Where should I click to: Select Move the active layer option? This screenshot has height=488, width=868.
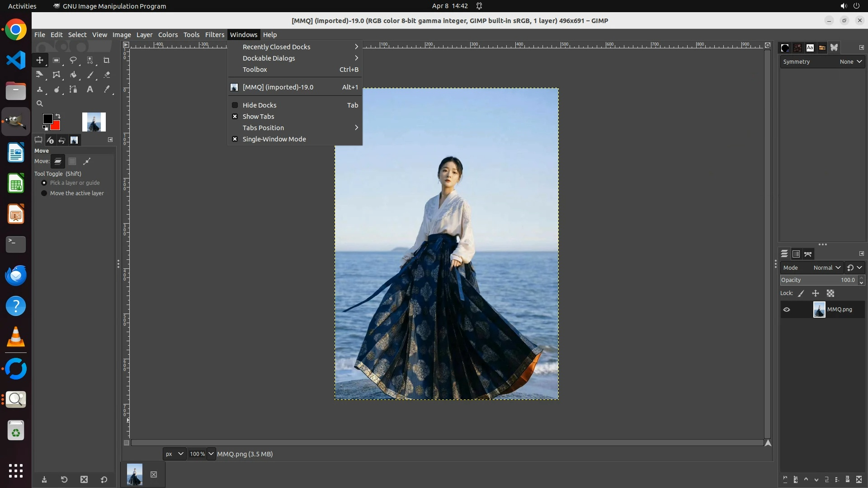[x=44, y=193]
